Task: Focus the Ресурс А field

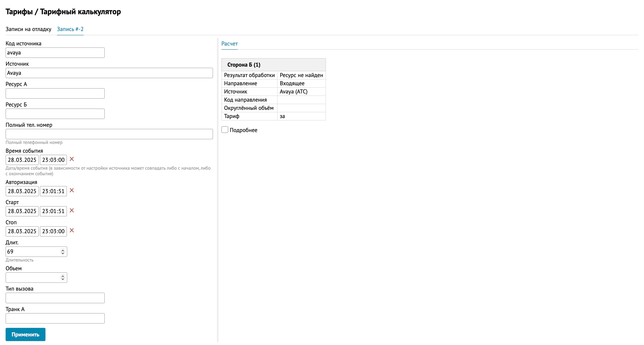Action: click(x=55, y=93)
